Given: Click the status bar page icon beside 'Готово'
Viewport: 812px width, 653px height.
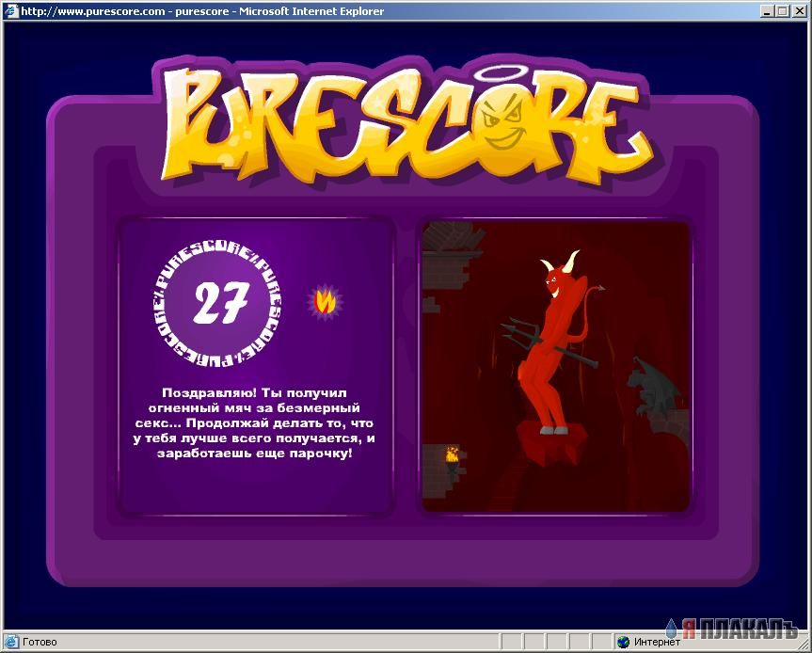Looking at the screenshot, I should click(x=11, y=642).
